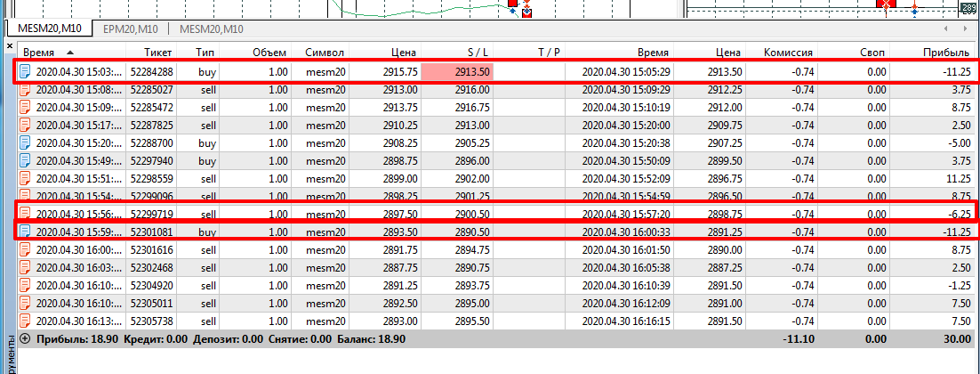Screen dimensions: 980x374
Task: Sort by the T / P column header
Action: [529, 53]
